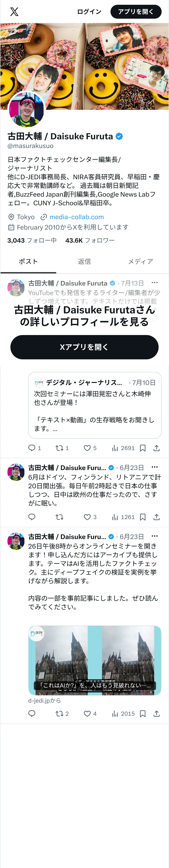Bookmark the post with 1261 views

pyautogui.click(x=143, y=517)
